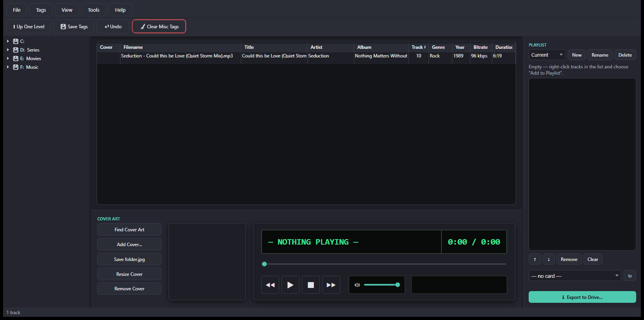Click Save Tags toolbar button
This screenshot has width=644, height=320.
click(74, 27)
